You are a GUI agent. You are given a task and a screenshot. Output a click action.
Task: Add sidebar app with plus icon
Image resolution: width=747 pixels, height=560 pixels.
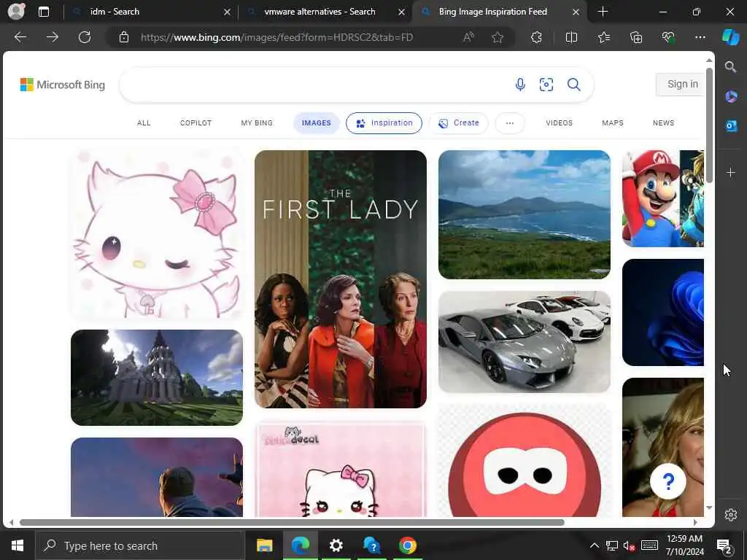731,172
